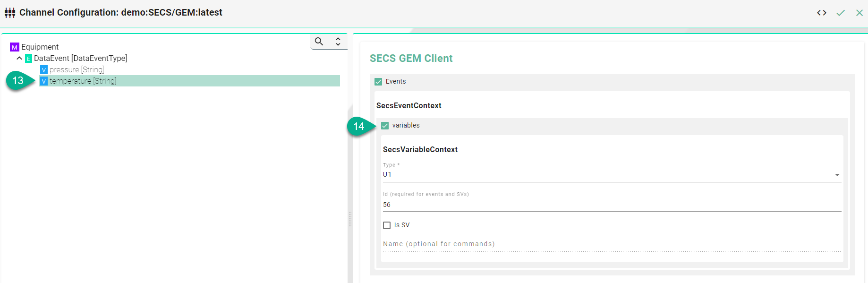Open the Type dropdown showing U1
This screenshot has width=868, height=283.
612,175
